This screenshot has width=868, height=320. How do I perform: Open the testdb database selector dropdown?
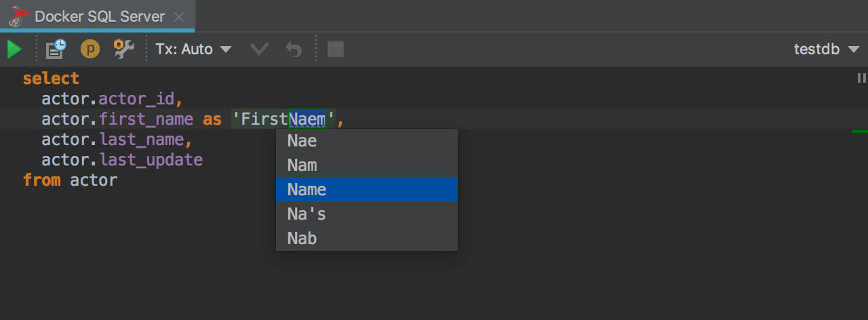tap(826, 49)
